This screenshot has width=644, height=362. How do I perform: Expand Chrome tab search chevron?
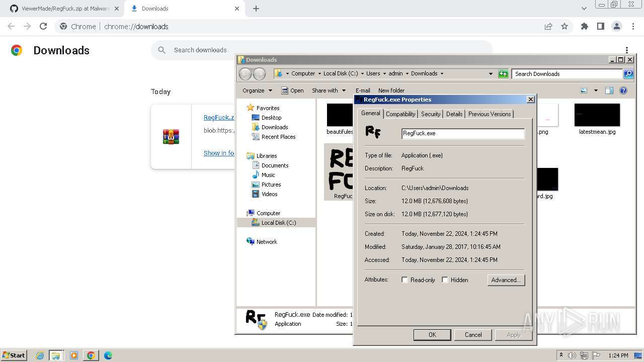584,9
